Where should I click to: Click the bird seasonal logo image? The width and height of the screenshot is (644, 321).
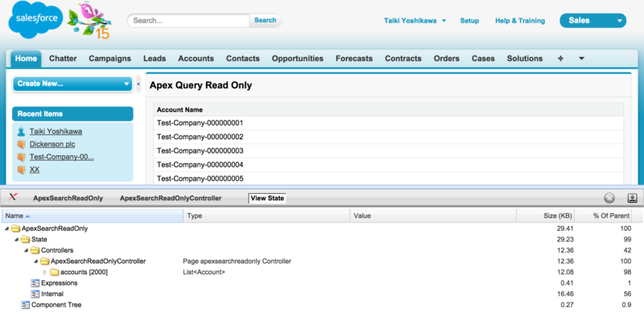pos(89,21)
